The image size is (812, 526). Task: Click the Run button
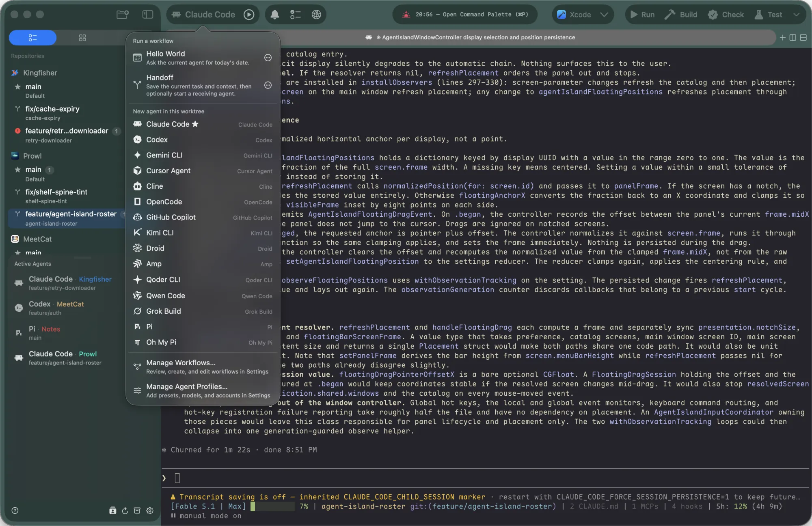(642, 15)
